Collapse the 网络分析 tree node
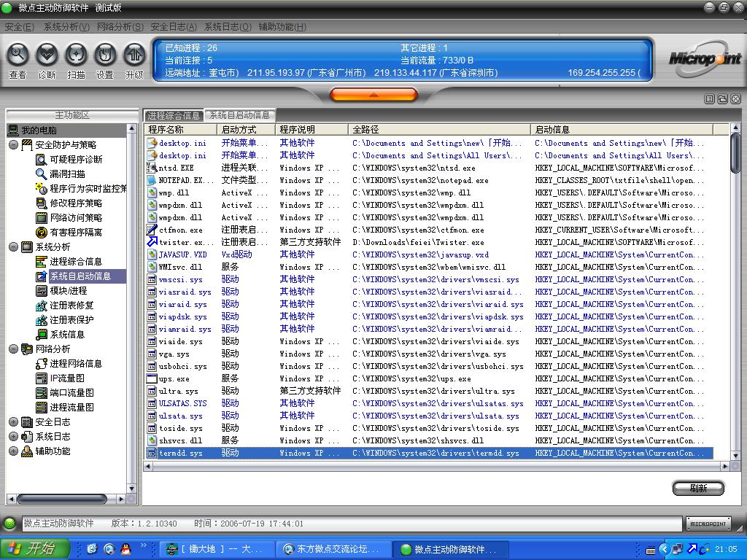The image size is (747, 560). [x=13, y=349]
